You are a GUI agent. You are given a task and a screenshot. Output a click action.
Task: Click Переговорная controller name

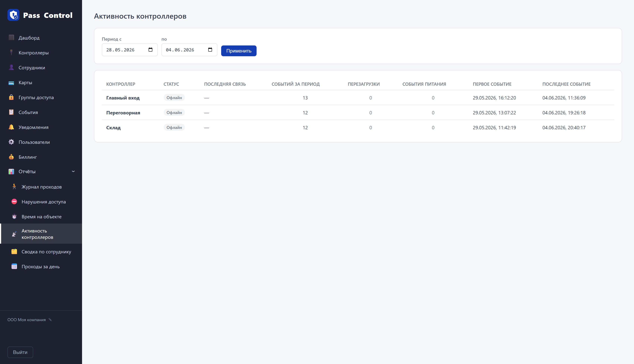click(123, 113)
